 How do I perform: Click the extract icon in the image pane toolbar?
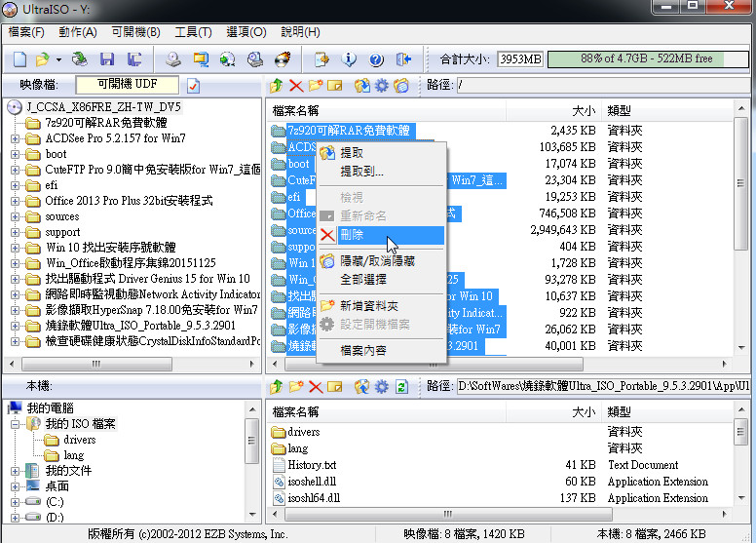(362, 86)
